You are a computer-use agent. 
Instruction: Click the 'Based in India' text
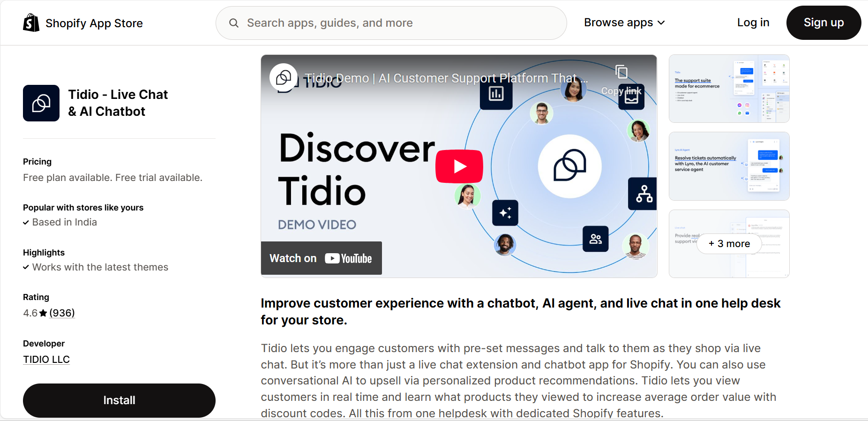(x=65, y=222)
